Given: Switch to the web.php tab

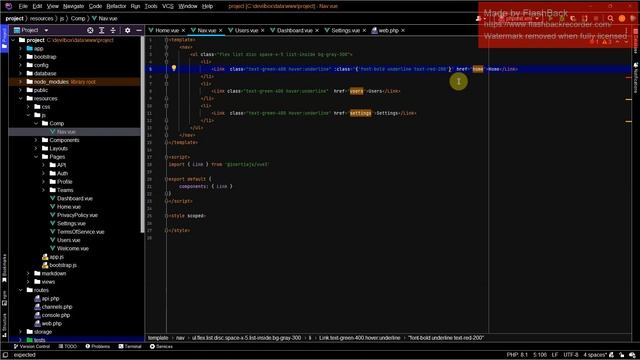Looking at the screenshot, I should coord(388,30).
